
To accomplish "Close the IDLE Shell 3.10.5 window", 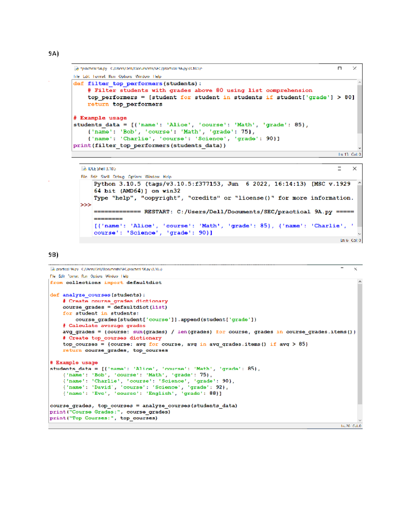I will [x=354, y=169].
